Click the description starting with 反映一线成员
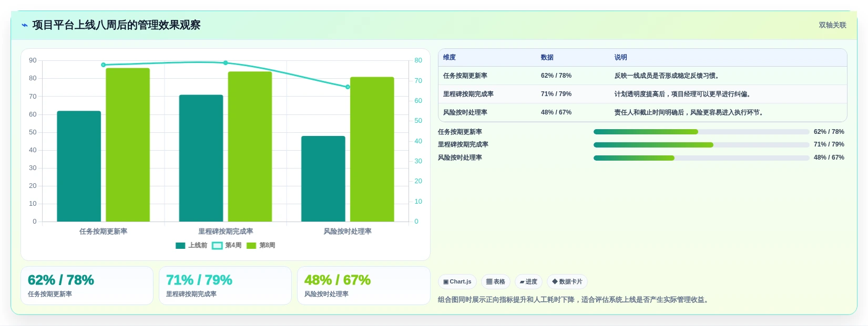The image size is (868, 326). tap(667, 76)
